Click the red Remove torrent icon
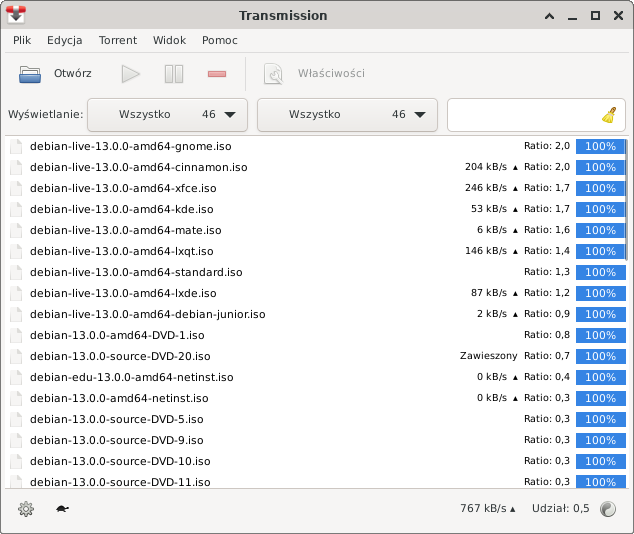Viewport: 634px width, 534px height. point(217,74)
